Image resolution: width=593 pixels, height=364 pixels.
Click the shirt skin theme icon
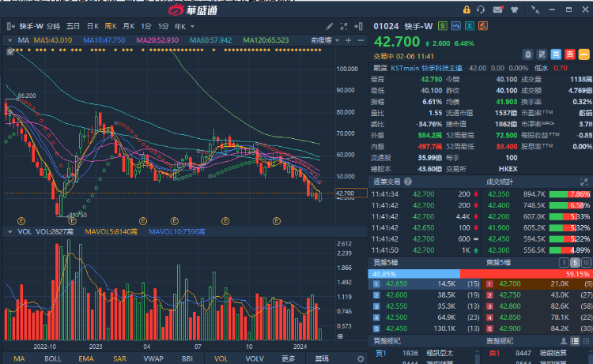[x=514, y=10]
